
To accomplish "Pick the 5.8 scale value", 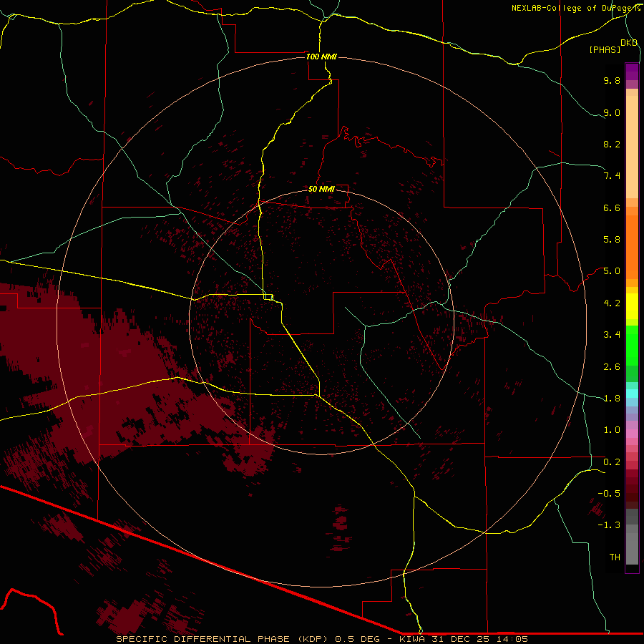I will click(x=612, y=240).
